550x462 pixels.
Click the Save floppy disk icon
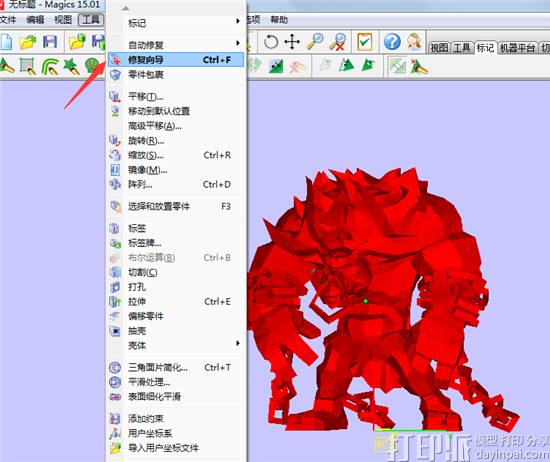(50, 42)
